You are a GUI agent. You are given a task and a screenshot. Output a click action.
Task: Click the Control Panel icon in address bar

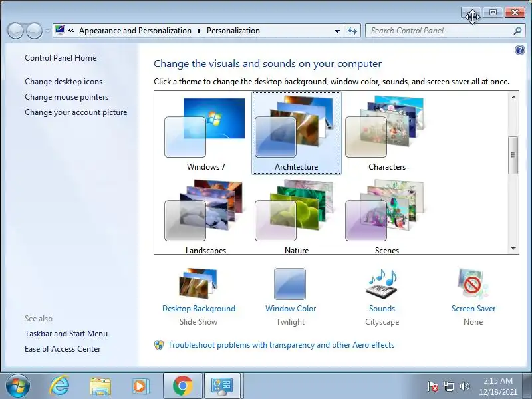pos(60,30)
